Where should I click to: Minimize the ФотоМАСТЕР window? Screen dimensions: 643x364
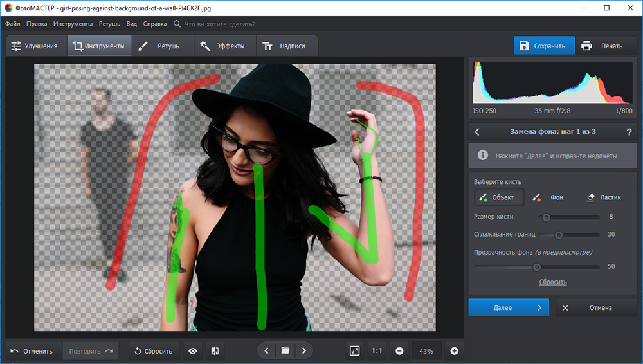point(584,8)
